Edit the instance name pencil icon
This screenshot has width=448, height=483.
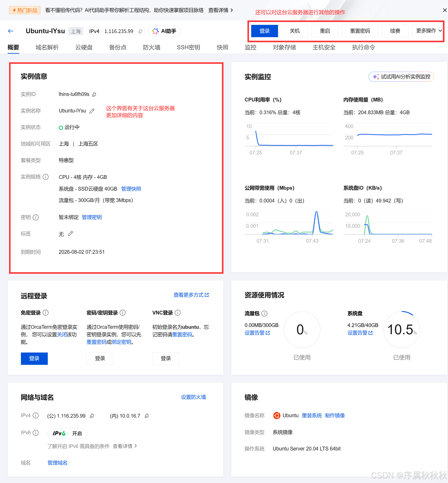[92, 111]
